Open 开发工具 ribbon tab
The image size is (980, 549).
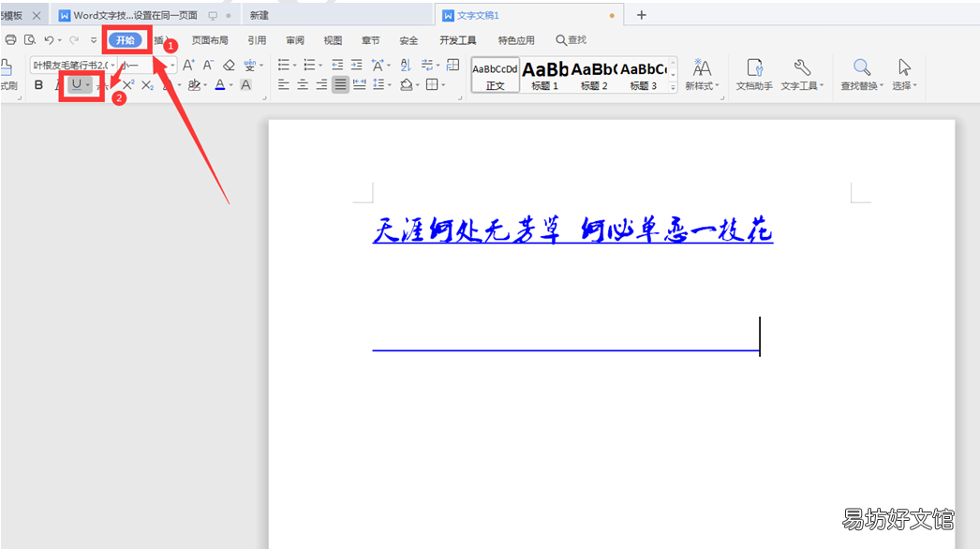[x=457, y=40]
